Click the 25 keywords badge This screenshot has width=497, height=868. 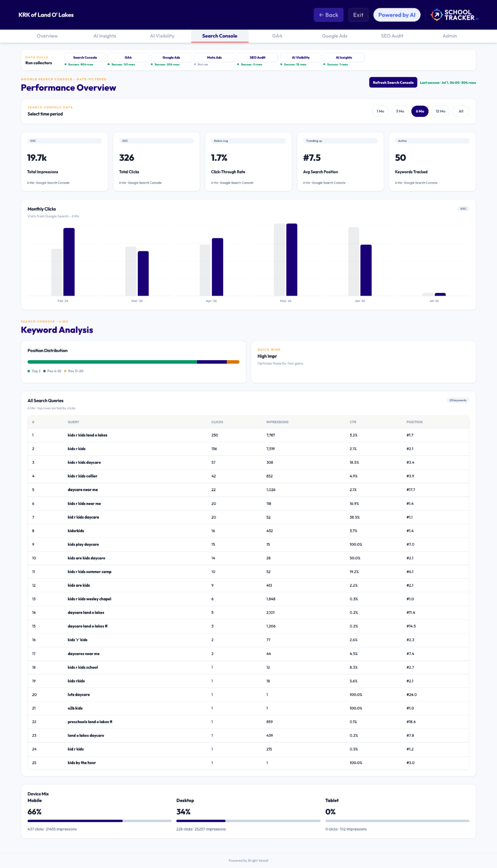point(458,400)
